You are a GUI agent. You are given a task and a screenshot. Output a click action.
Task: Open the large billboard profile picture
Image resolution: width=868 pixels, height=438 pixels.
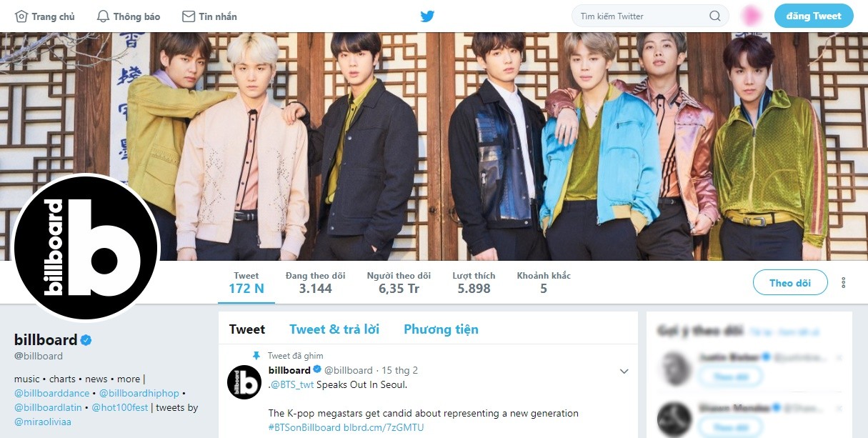click(86, 247)
